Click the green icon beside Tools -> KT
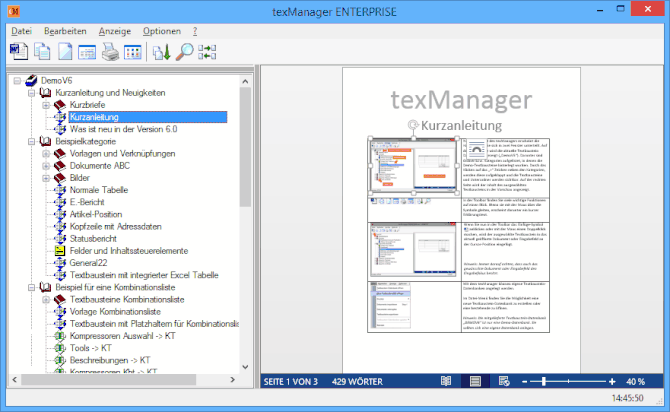Viewport: 670px width, 412px height. tap(60, 348)
